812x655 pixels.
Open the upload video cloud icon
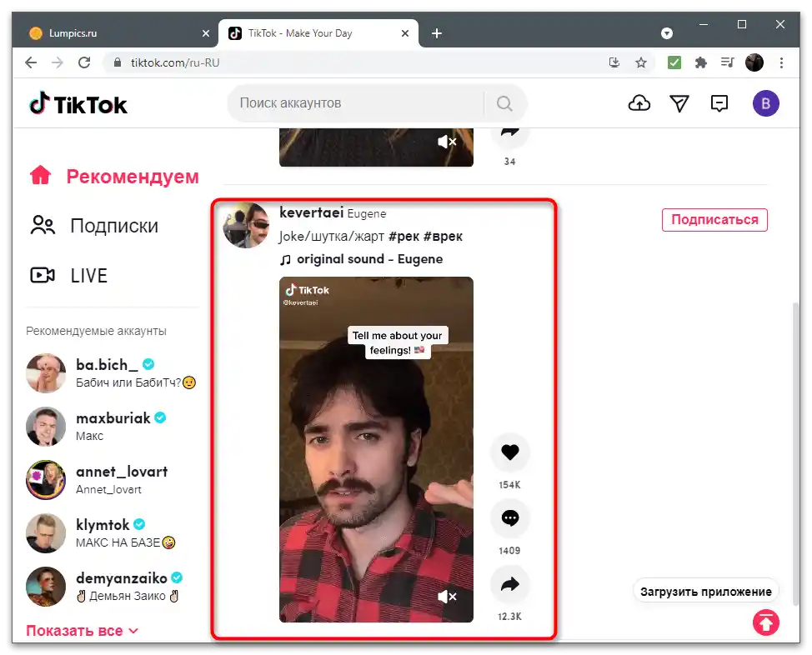(639, 103)
